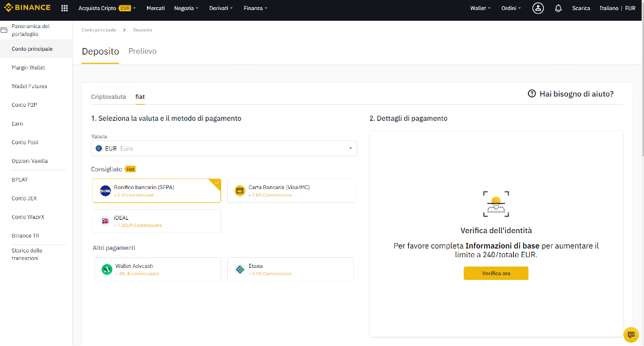The width and height of the screenshot is (644, 346).
Task: Open the Valuta EUR currency selector
Action: pos(224,148)
